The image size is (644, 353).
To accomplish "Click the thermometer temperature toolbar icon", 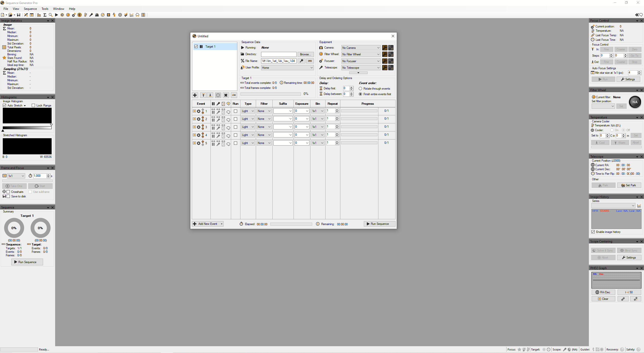I will click(x=85, y=15).
